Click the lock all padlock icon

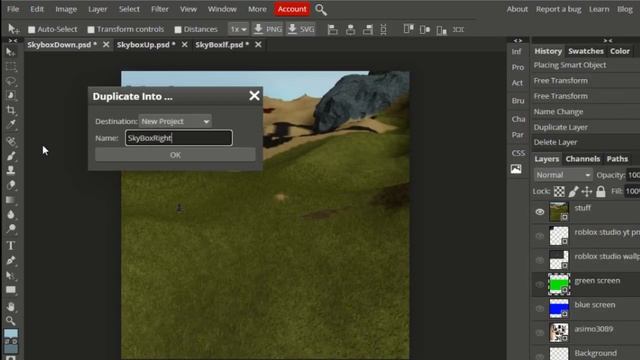pyautogui.click(x=600, y=191)
